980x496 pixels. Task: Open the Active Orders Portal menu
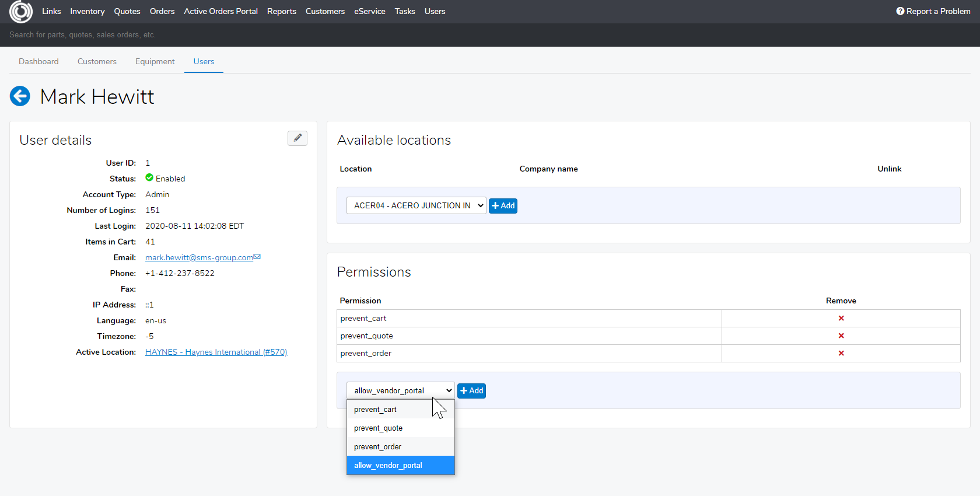pos(220,12)
